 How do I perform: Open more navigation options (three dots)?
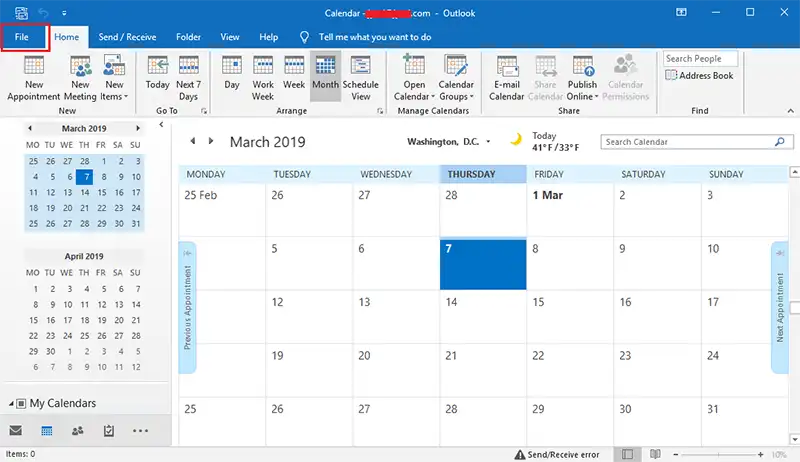point(140,431)
